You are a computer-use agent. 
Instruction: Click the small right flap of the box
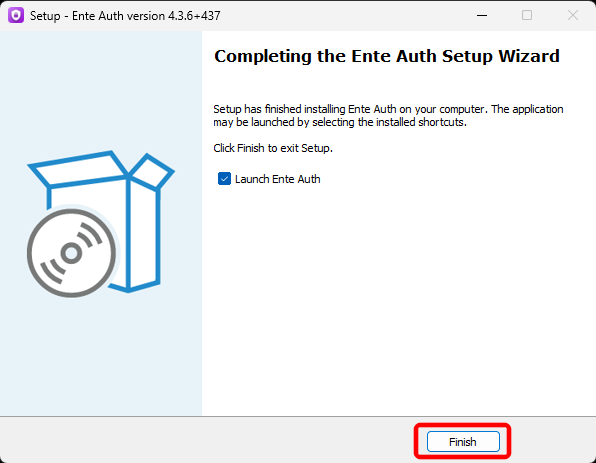click(152, 171)
